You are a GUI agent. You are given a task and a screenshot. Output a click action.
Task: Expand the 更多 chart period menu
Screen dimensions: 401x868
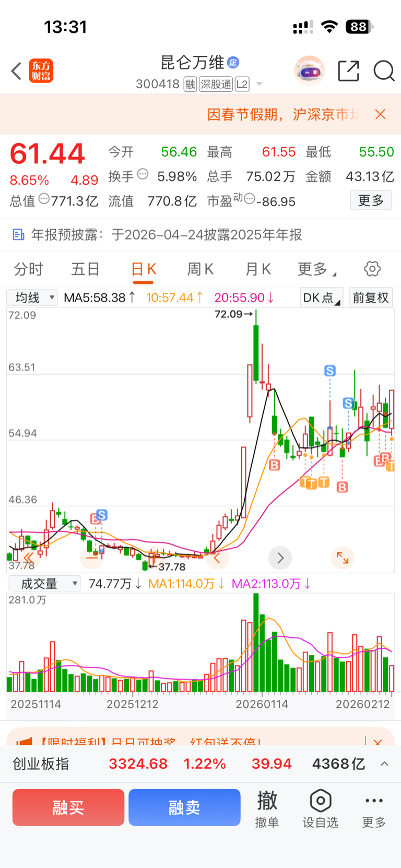(x=316, y=269)
